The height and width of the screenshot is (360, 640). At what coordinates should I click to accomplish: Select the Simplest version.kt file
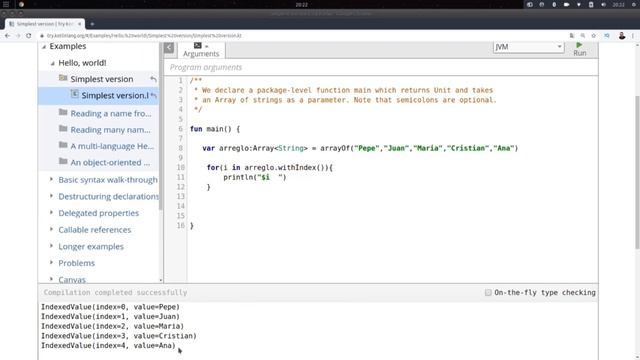[x=115, y=95]
